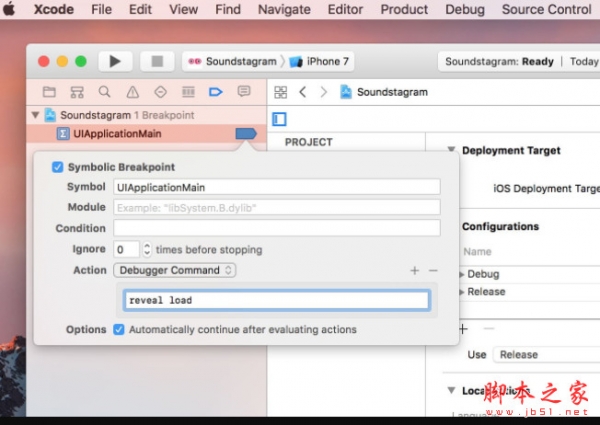The image size is (600, 425).
Task: Select iPhone 7 run destination
Action: click(x=319, y=61)
